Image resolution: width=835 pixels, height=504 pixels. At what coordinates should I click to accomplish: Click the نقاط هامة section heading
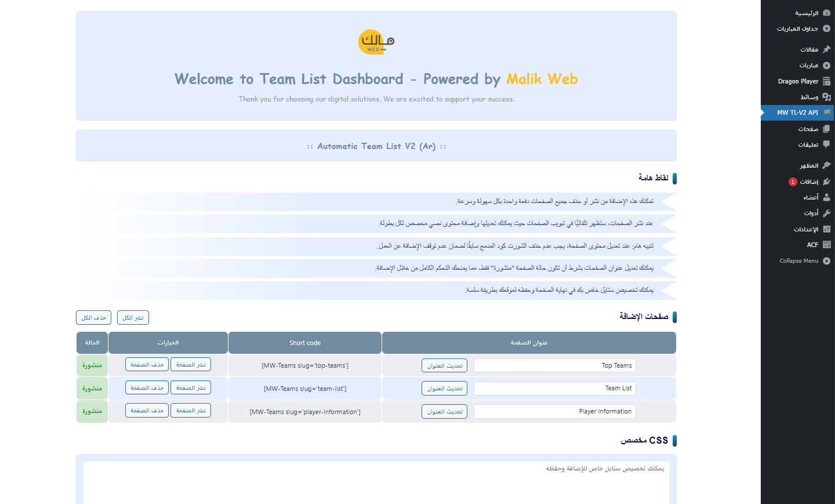tap(654, 177)
